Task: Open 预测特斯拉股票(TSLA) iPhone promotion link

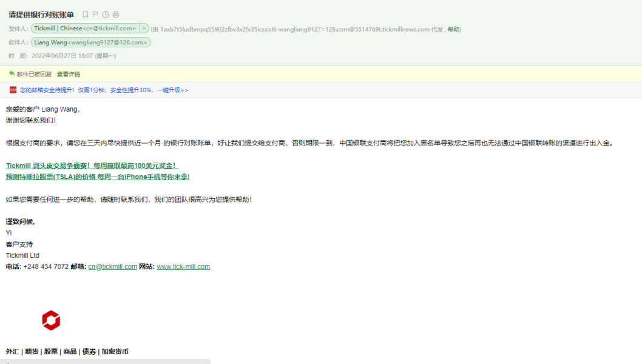Action: point(98,177)
